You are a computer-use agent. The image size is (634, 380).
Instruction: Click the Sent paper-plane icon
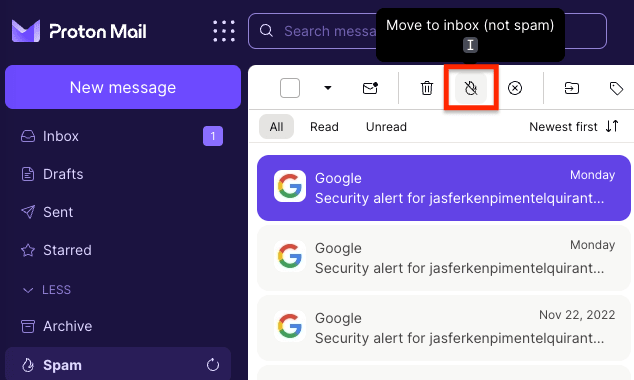tap(28, 212)
